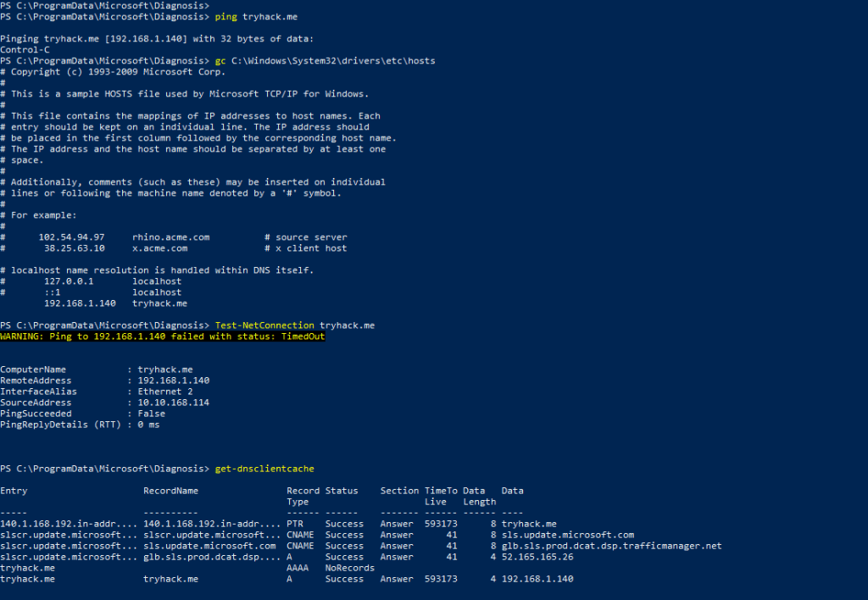This screenshot has width=868, height=600.
Task: Click the yellow ping TimedOut warning line
Action: (x=162, y=336)
